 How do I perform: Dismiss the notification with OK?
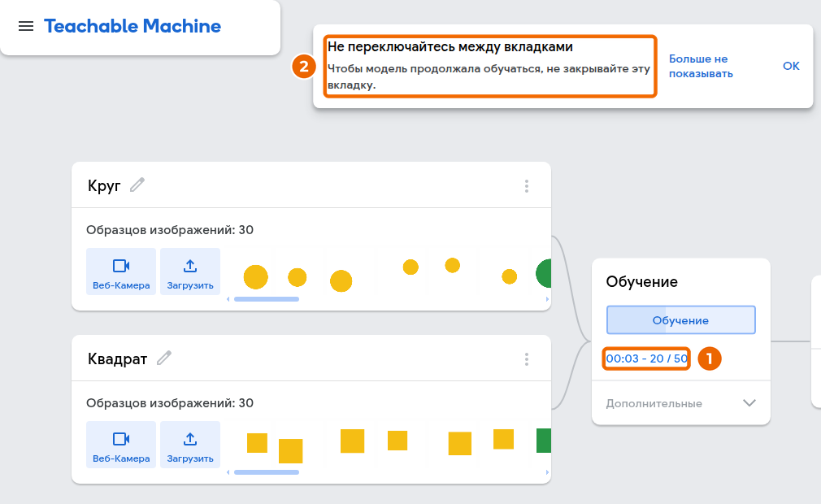pos(791,66)
